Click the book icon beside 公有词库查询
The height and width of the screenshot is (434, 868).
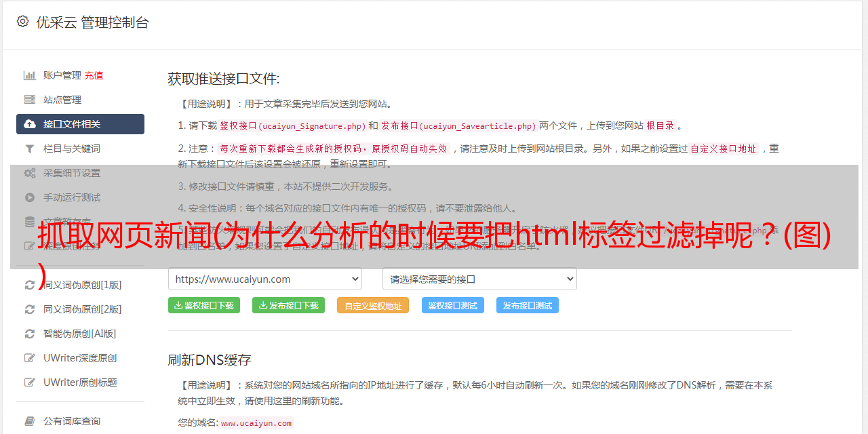pos(30,421)
